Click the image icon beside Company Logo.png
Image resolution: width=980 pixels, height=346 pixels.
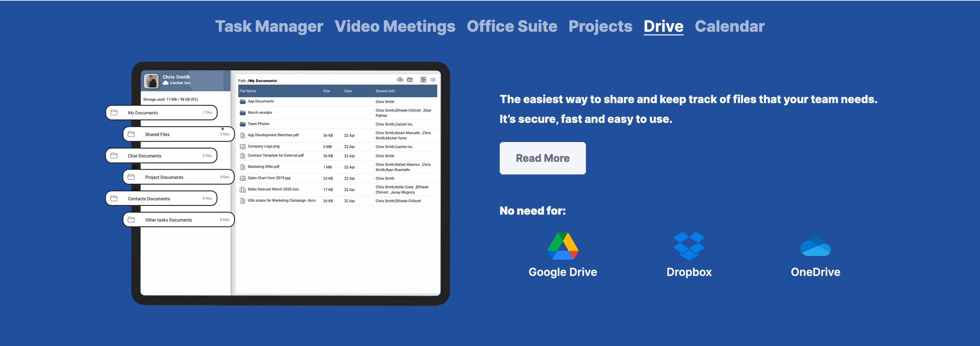(243, 146)
